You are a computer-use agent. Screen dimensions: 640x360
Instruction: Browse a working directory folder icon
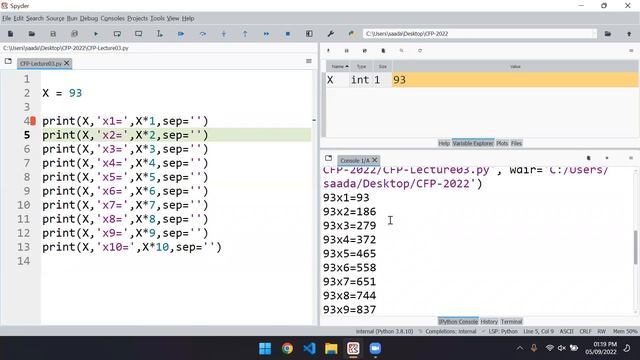pyautogui.click(x=608, y=34)
